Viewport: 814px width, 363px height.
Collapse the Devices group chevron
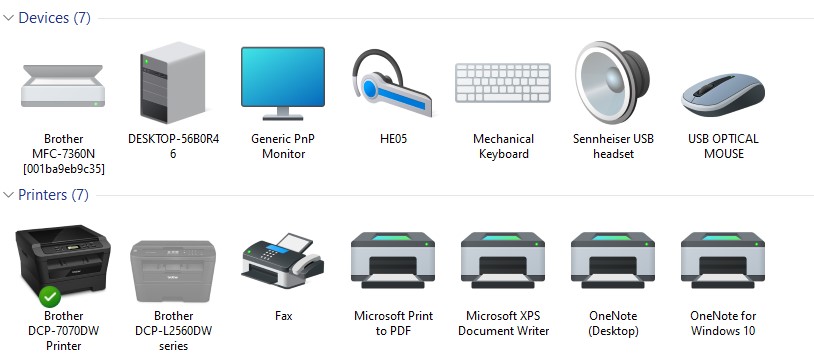[x=8, y=18]
